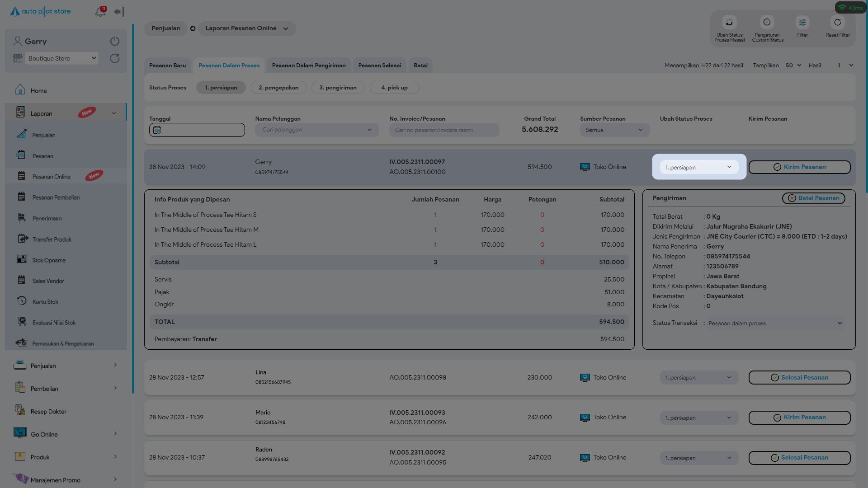Viewport: 868px width, 488px height.
Task: Open Sumber Pesanan Semua dropdown
Action: click(614, 130)
